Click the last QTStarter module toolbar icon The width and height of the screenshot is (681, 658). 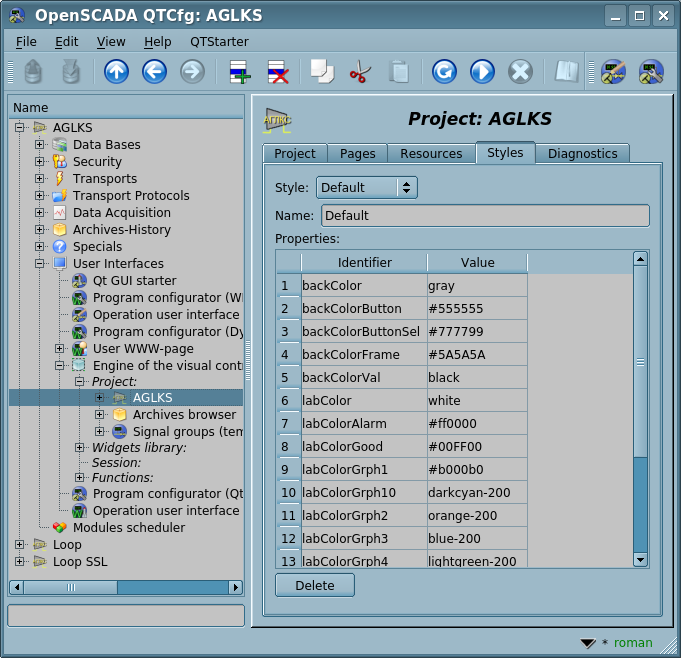[651, 72]
